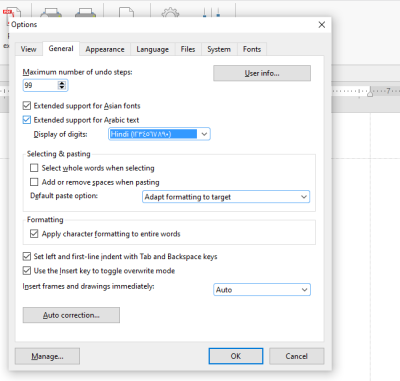Screen dimensions: 400x381
Task: Click the Cancel button
Action: pos(296,356)
